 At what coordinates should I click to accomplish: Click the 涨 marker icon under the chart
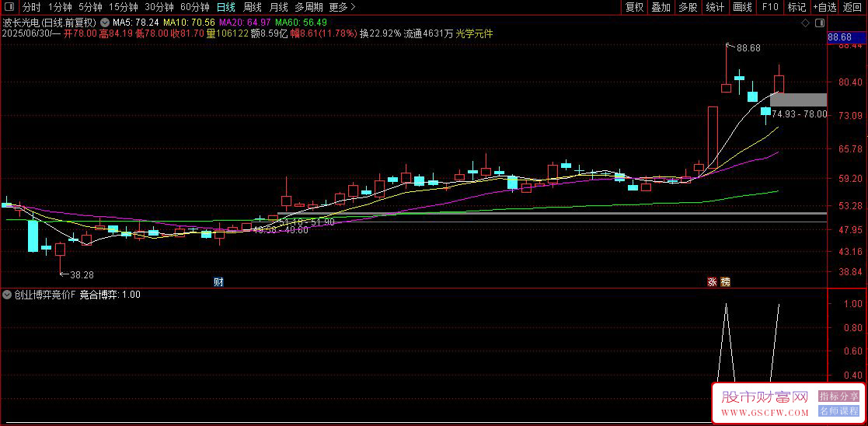point(711,282)
